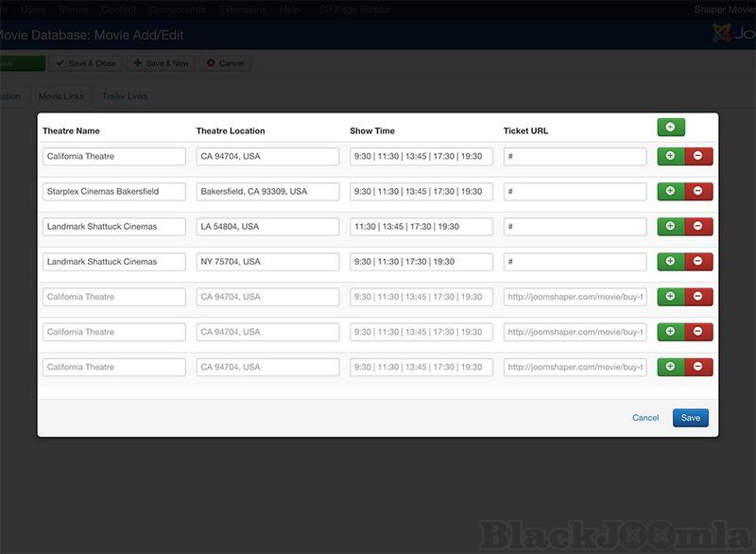The width and height of the screenshot is (756, 554).
Task: Remove the first California Theatre row
Action: coord(698,156)
